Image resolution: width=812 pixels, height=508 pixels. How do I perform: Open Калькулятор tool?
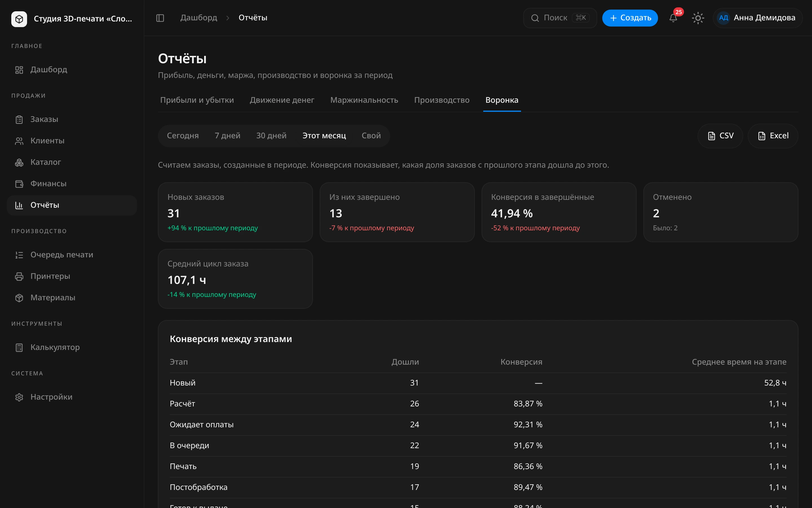pos(72,347)
